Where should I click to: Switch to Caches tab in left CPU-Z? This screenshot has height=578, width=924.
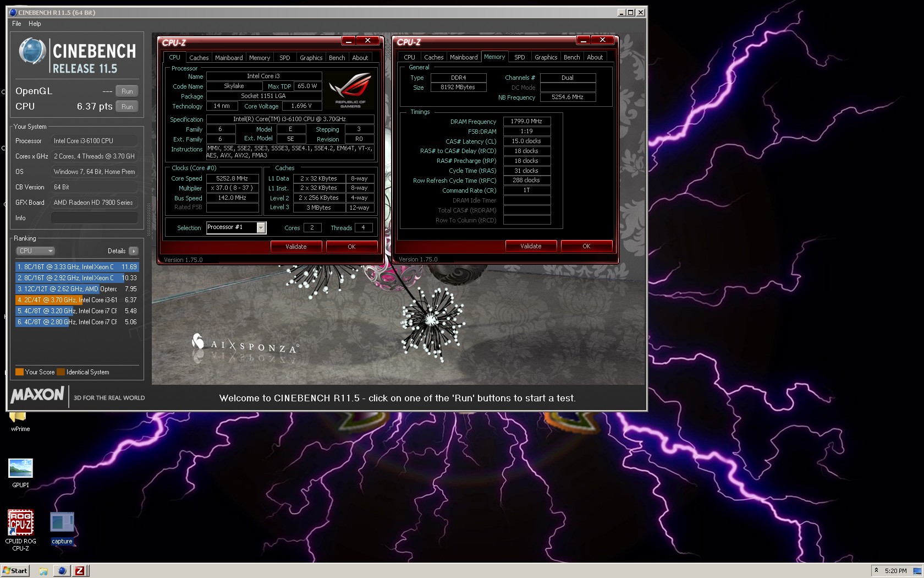(199, 58)
